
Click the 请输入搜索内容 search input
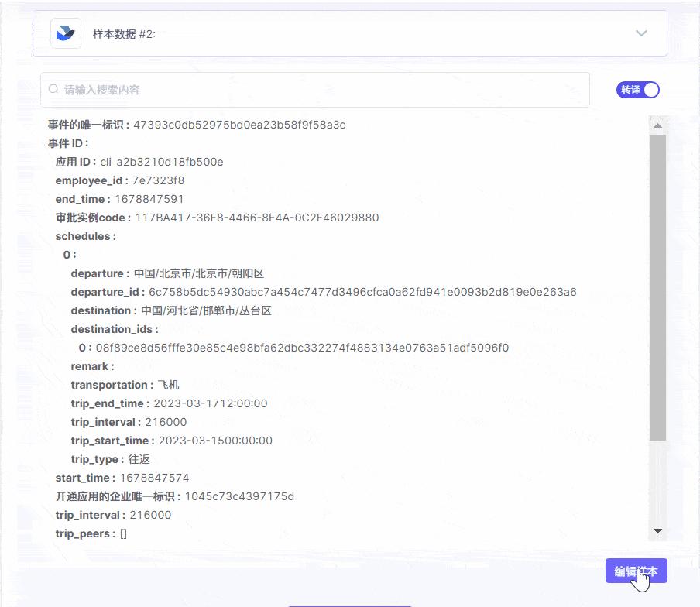coord(232,89)
